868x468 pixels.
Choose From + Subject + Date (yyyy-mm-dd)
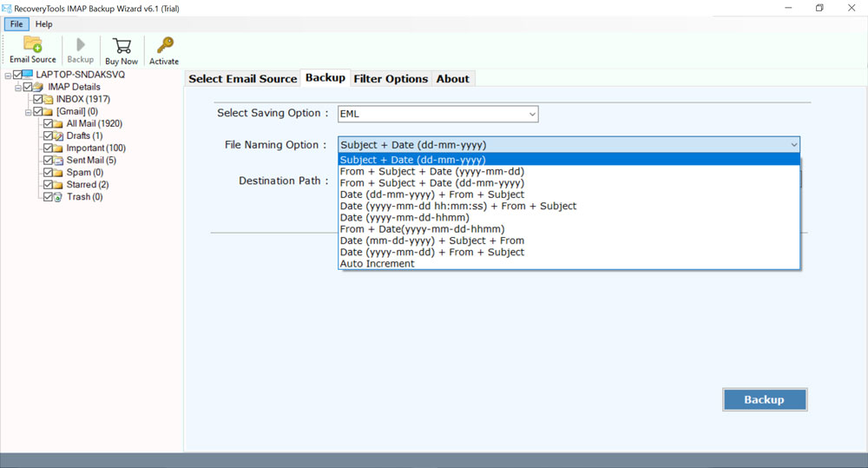(569, 171)
